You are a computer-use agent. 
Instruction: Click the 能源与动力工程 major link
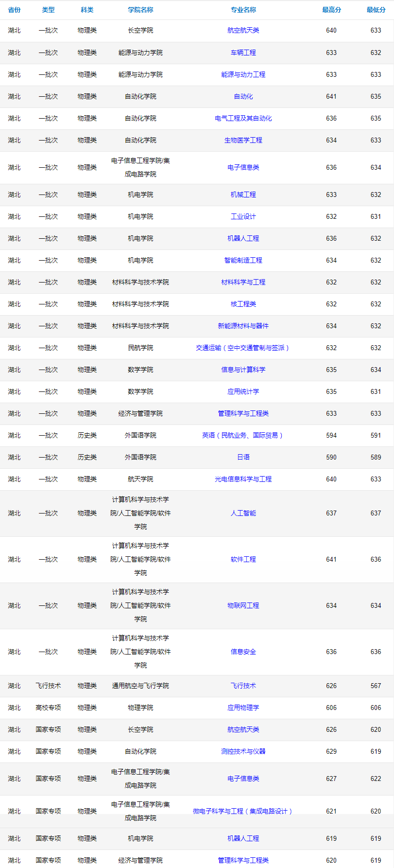click(x=243, y=74)
